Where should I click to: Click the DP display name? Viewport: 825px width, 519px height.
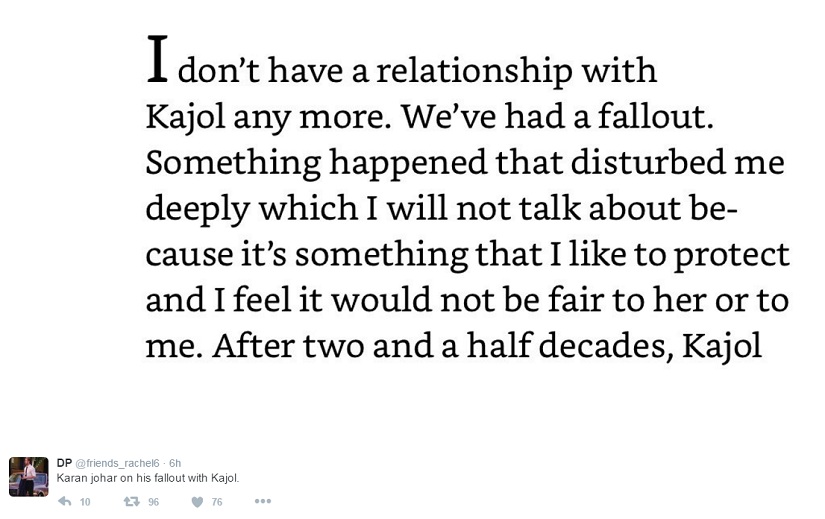coord(64,463)
